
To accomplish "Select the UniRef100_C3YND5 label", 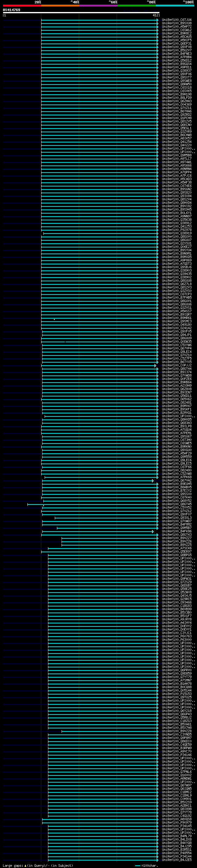I will [x=176, y=735].
